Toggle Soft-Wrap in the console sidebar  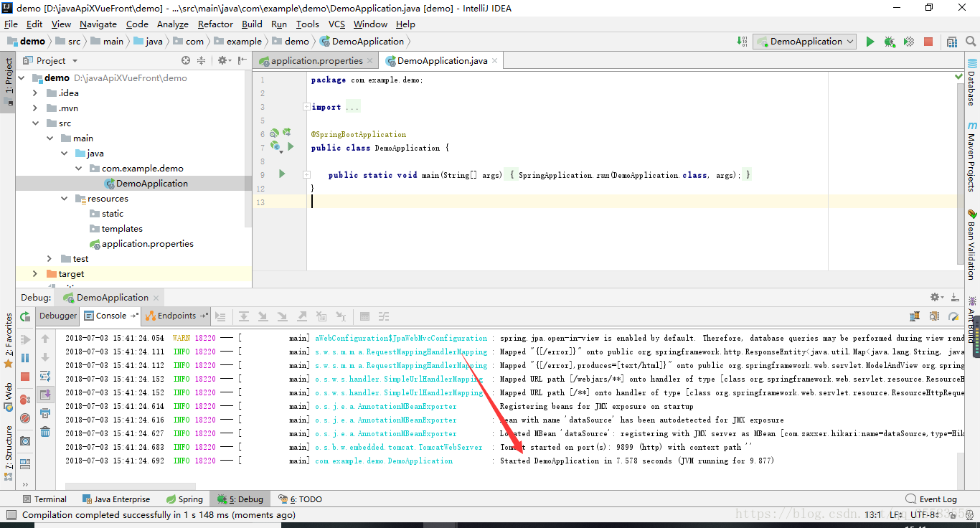[45, 376]
